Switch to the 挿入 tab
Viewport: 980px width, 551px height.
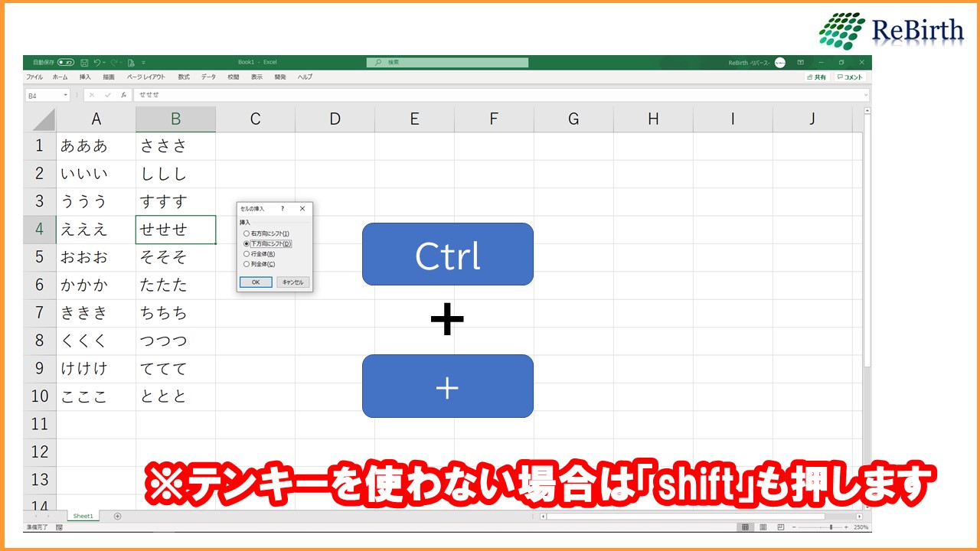coord(85,77)
